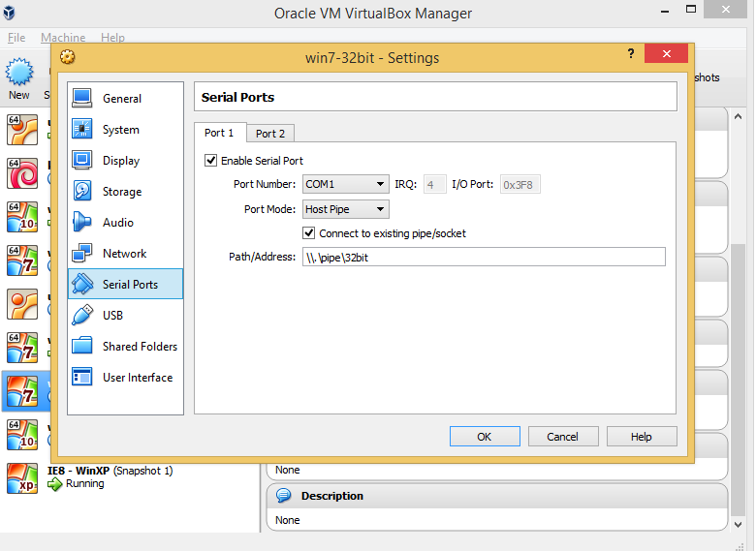Click the IRQ value field

pos(435,184)
